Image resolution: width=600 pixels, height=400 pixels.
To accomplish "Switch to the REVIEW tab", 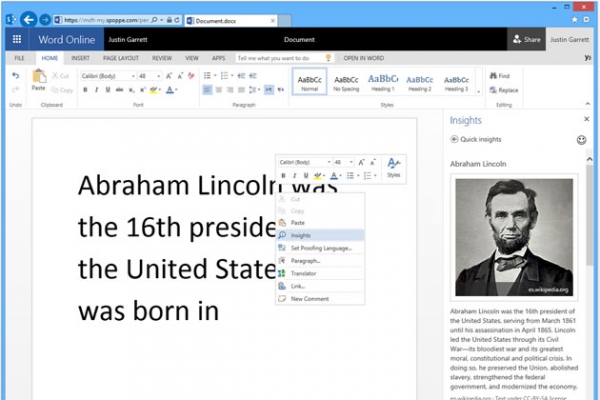I will click(162, 58).
